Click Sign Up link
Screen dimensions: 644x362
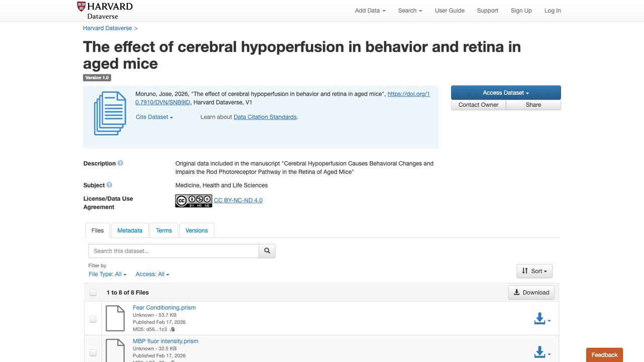[521, 11]
